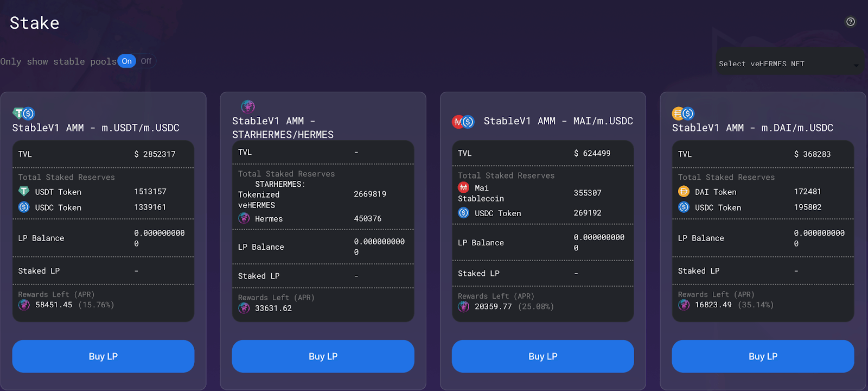Click Staked LP row in MAI/m.USDC card

542,273
